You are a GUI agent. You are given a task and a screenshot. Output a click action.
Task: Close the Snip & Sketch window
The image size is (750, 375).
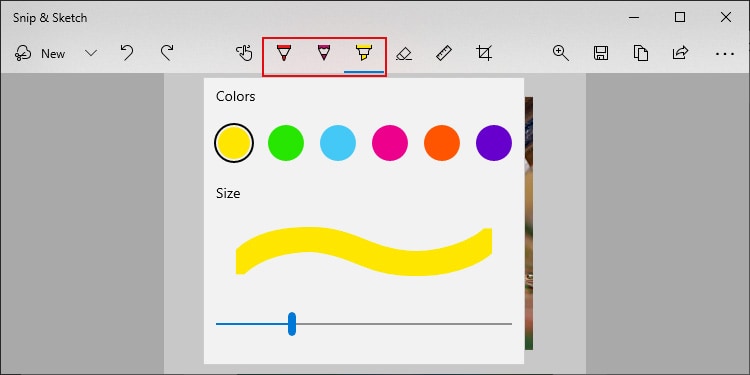pos(726,18)
